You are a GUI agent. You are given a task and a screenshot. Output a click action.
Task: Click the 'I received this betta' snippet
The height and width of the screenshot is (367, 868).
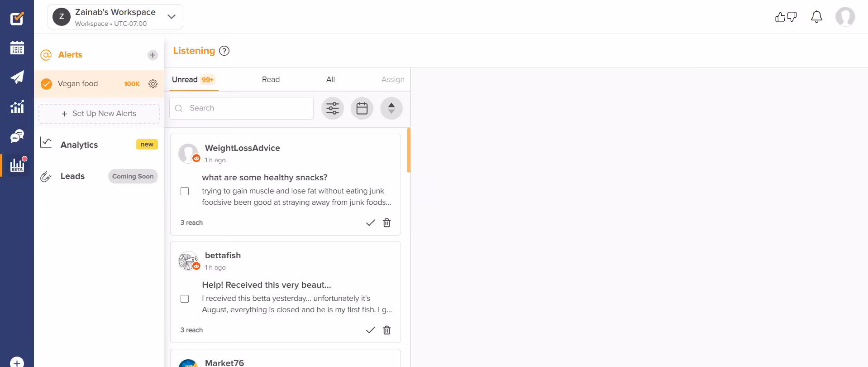(297, 304)
